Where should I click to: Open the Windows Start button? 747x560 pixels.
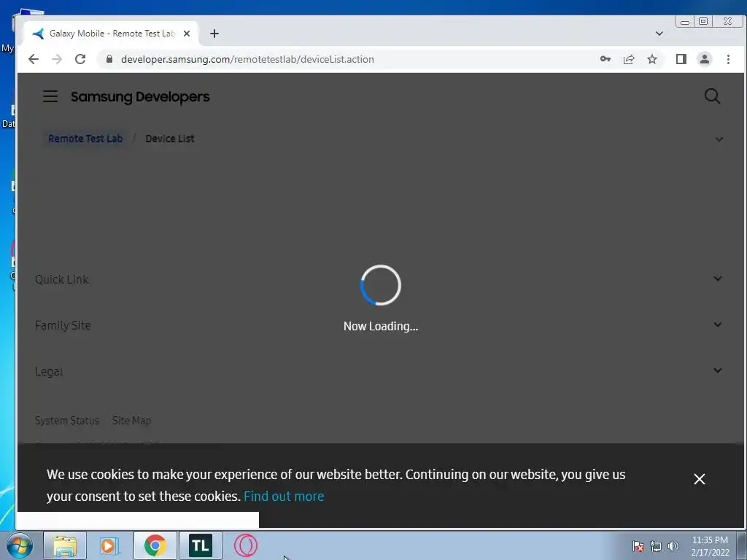[19, 545]
